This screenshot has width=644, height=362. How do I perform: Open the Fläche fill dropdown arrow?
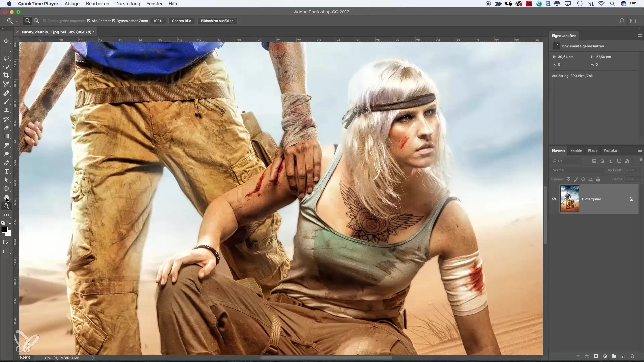(x=640, y=179)
